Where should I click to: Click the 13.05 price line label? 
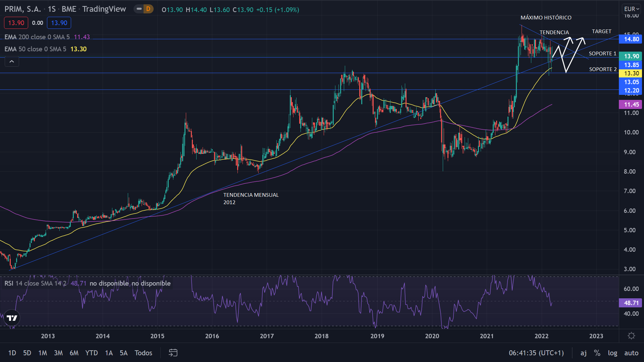click(630, 82)
